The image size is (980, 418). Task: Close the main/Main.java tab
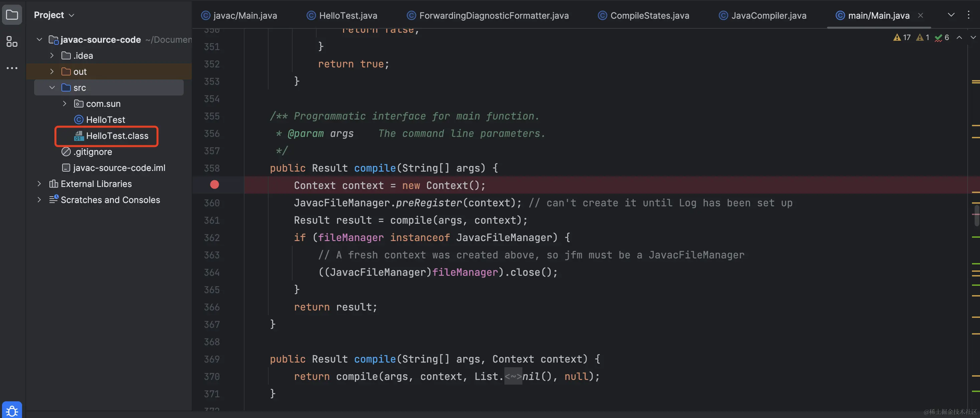920,15
